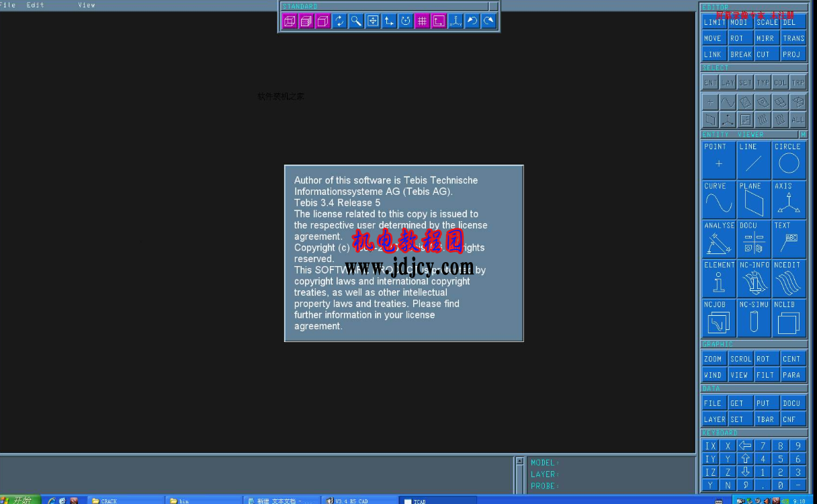Click the undo arrow icon
The width and height of the screenshot is (817, 504).
pyautogui.click(x=472, y=21)
